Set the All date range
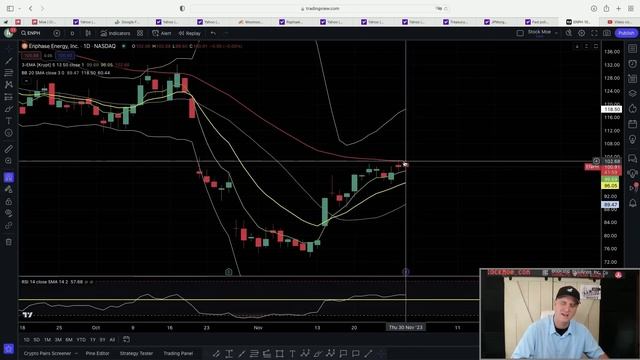Screen dimensions: 640x360 coord(112,340)
